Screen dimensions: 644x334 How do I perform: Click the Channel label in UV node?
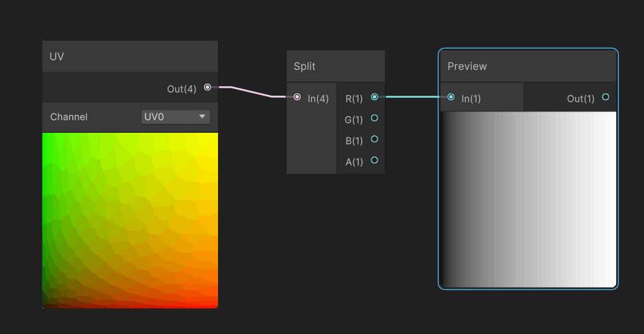coord(68,117)
